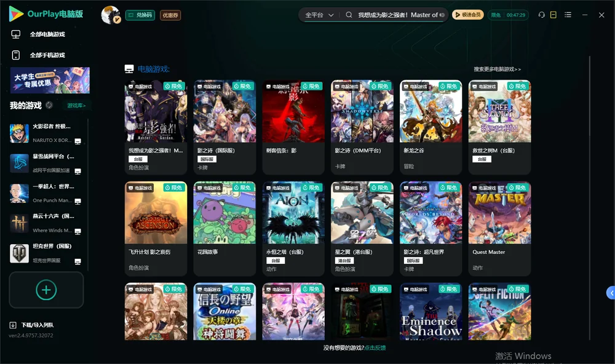615x364 pixels.
Task: Click 电脑游戏 tag on 刺客信条 card
Action: 277,86
